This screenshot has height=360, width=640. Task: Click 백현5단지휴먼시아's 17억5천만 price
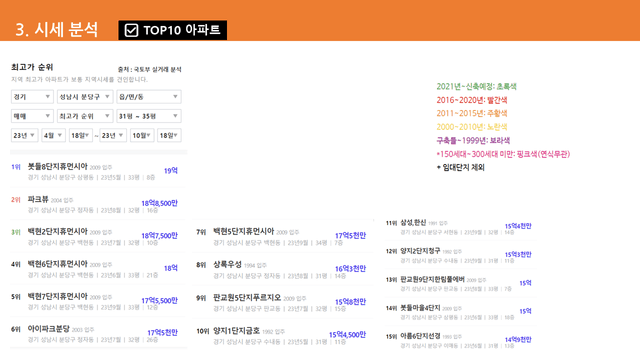tap(351, 236)
